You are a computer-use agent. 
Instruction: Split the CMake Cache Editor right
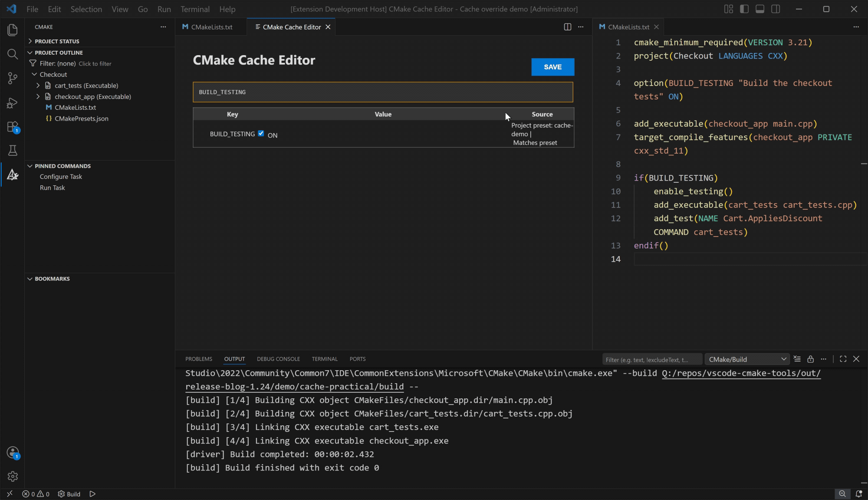[x=567, y=27]
